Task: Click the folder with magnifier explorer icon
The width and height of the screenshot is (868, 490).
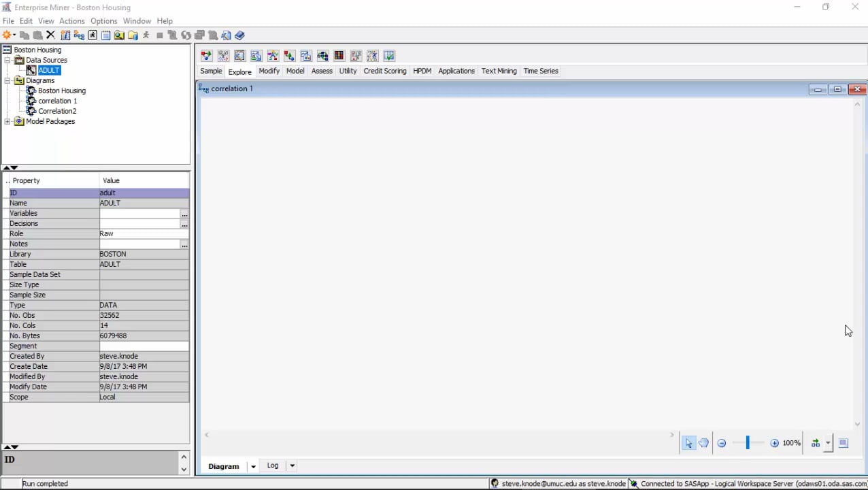Action: (118, 35)
